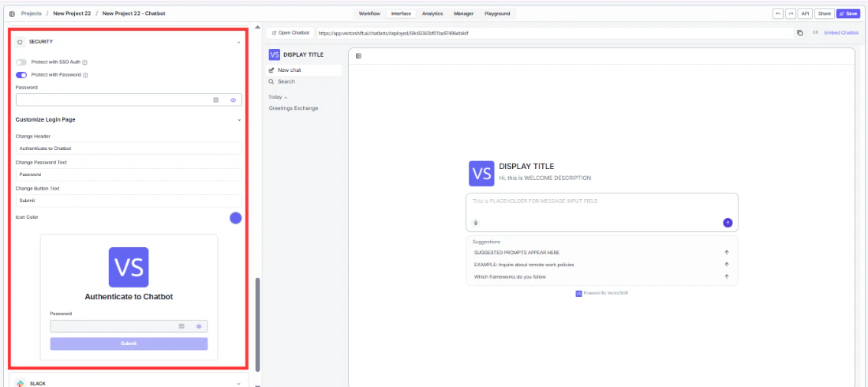Open the Embed Chatbot link

pos(841,32)
